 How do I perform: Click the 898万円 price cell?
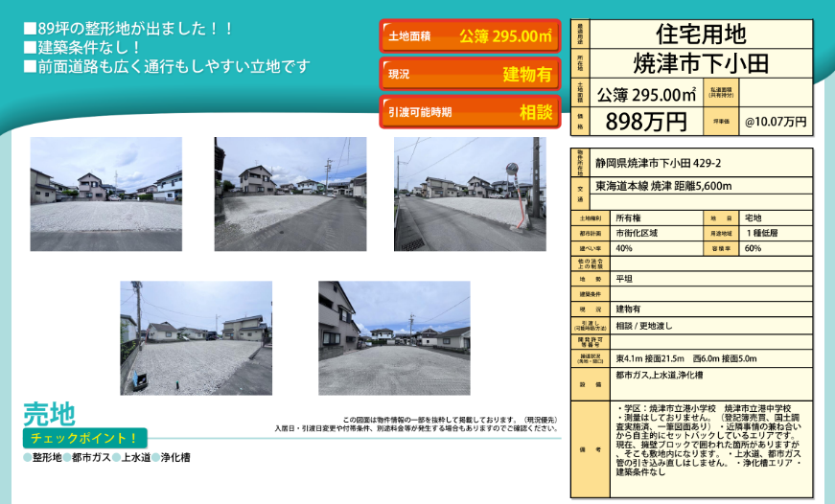[646, 122]
